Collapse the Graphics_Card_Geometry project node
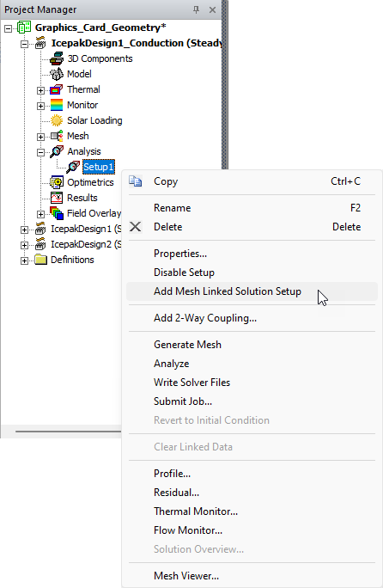 (x=8, y=28)
